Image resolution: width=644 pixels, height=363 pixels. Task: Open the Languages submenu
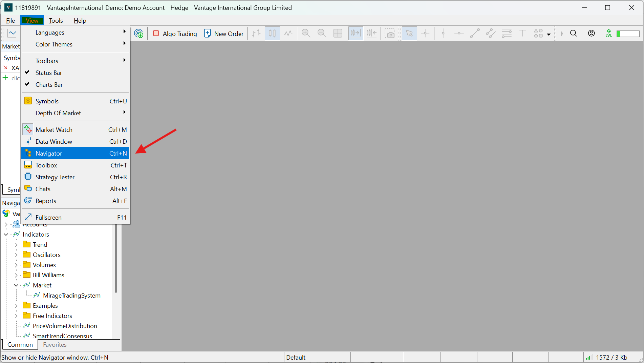click(75, 33)
